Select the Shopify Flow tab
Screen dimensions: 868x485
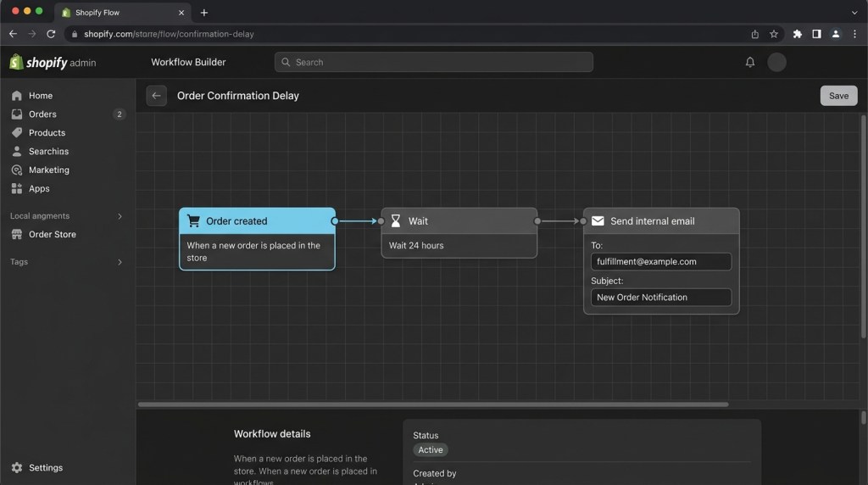tap(123, 12)
